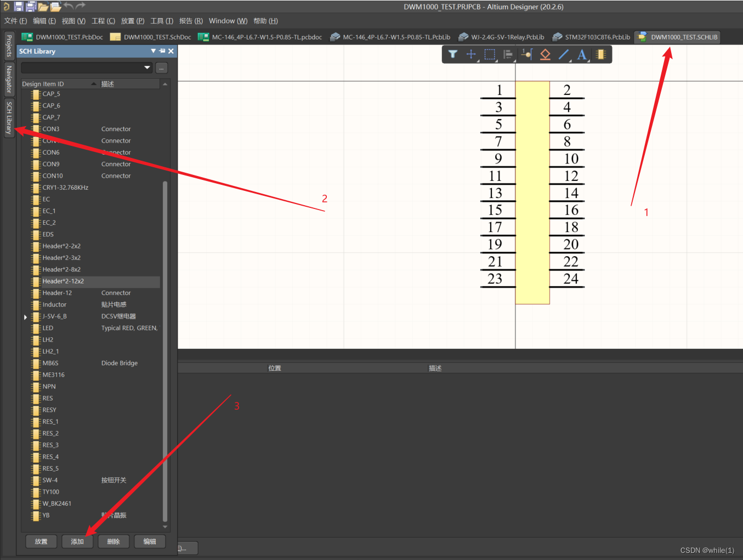Click the save all icon in title bar

pyautogui.click(x=31, y=7)
